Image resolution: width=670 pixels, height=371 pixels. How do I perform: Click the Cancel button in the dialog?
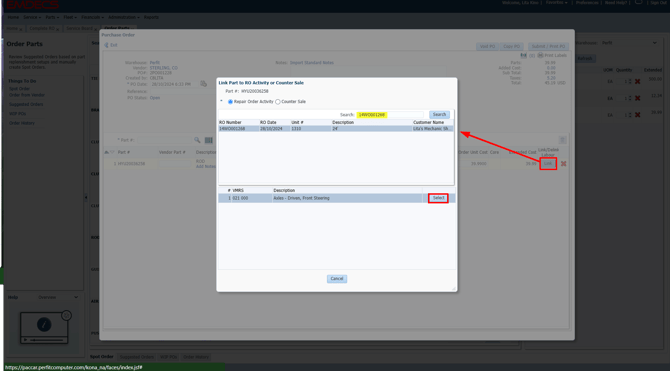pyautogui.click(x=337, y=279)
